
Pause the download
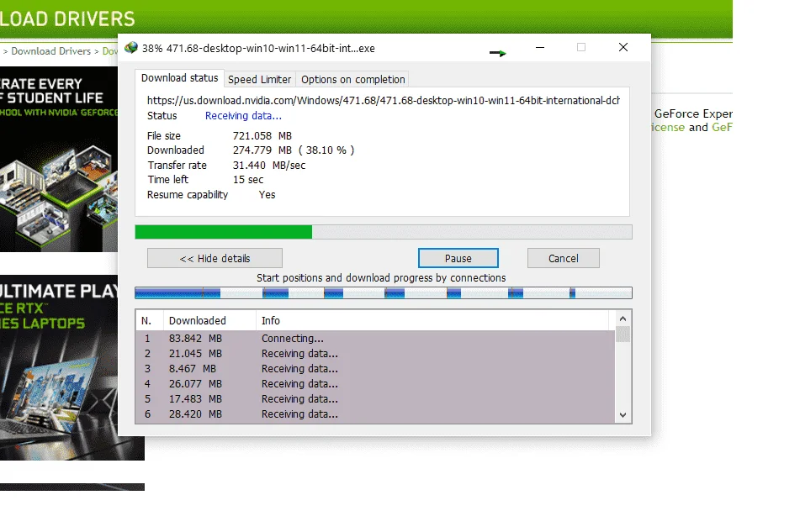[458, 258]
